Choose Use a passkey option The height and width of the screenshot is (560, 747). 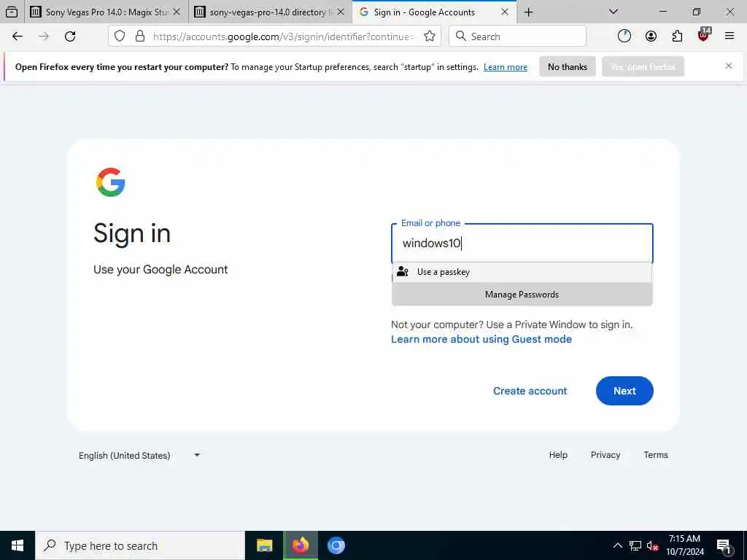(522, 272)
